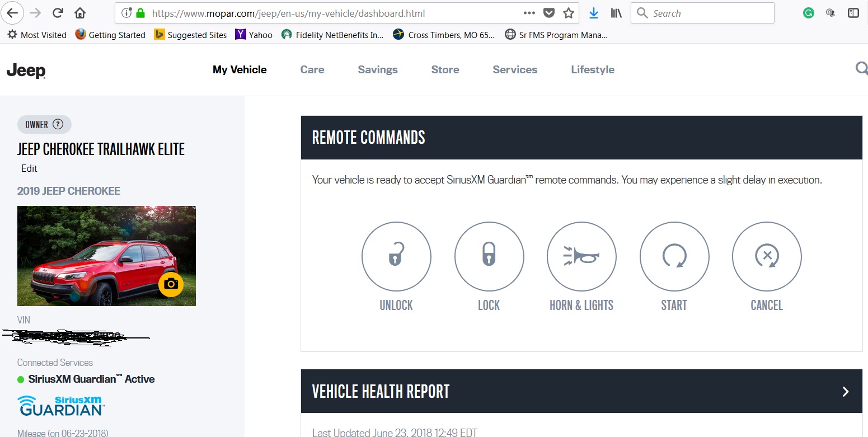Click Last Updated June 23, 2018 text
The width and height of the screenshot is (868, 437).
pos(395,433)
